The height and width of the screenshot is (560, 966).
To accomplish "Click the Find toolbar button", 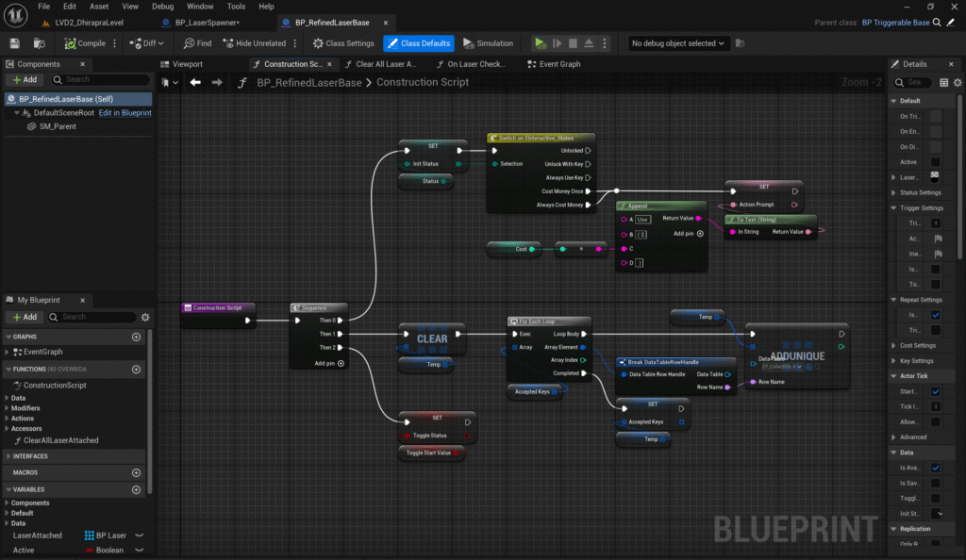I will coord(197,43).
